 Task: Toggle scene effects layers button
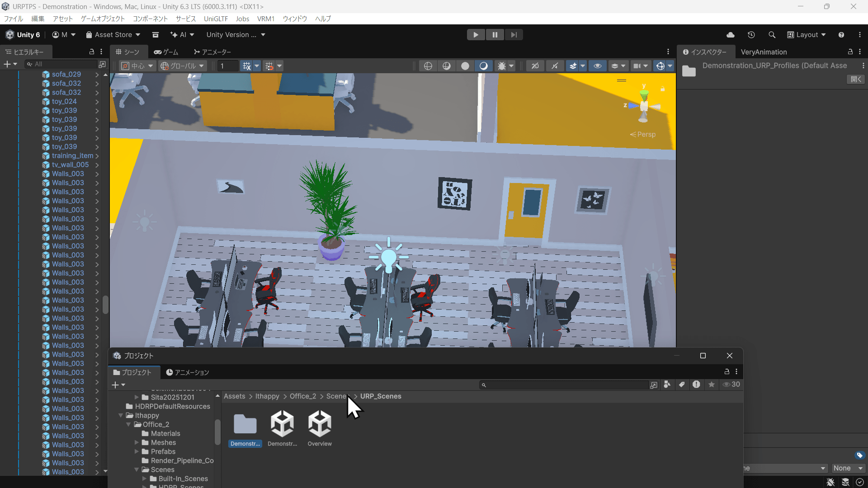point(573,66)
